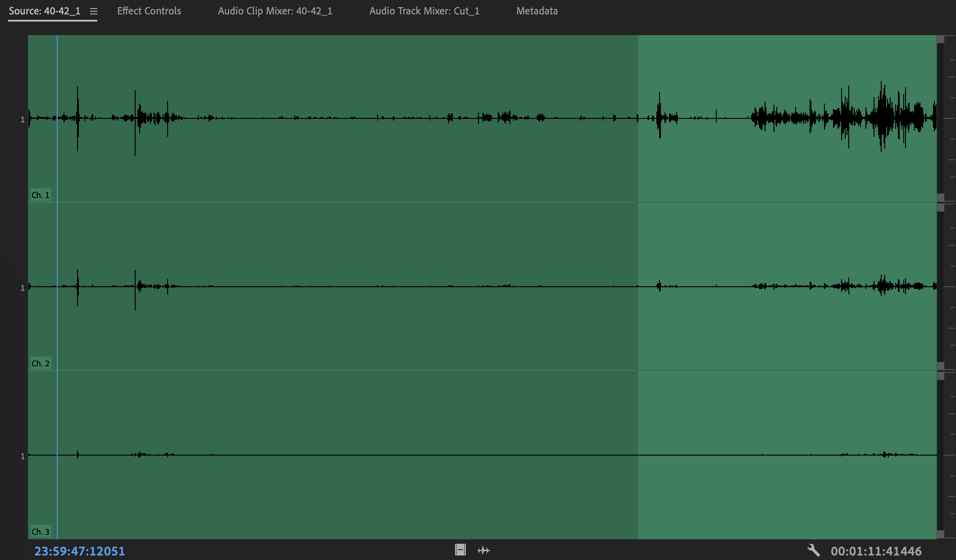Switch to the Effect Controls tab
The height and width of the screenshot is (560, 956).
(149, 11)
